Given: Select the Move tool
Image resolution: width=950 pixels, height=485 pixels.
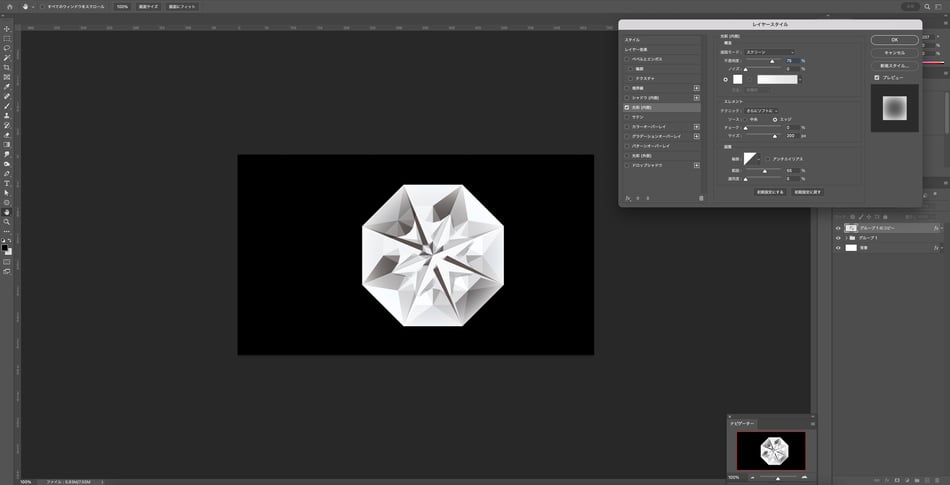Looking at the screenshot, I should pos(7,28).
